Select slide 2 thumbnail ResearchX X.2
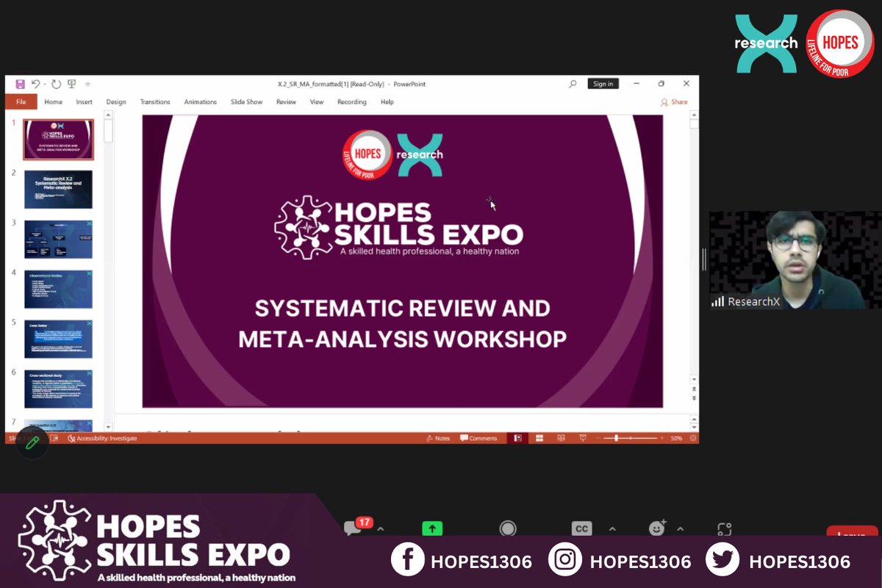Image resolution: width=882 pixels, height=588 pixels. [59, 190]
